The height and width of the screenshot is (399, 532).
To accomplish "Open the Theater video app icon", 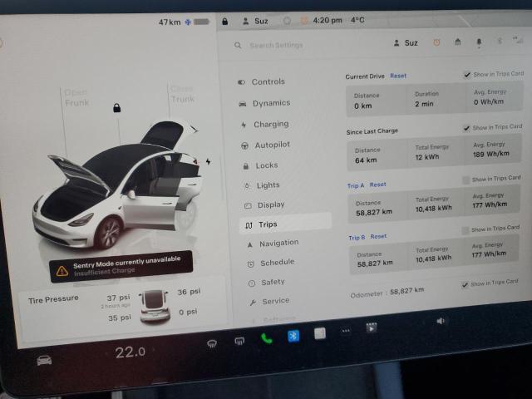I will 372,328.
